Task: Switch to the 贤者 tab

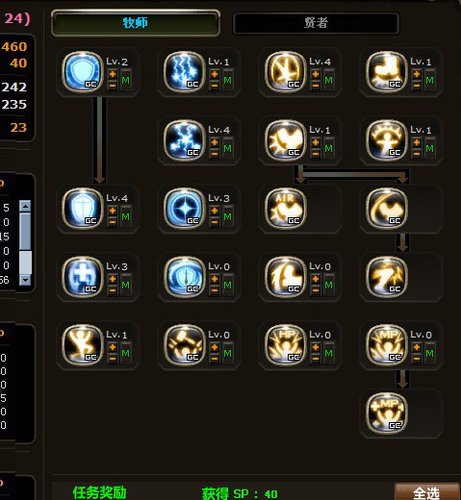Action: click(316, 23)
